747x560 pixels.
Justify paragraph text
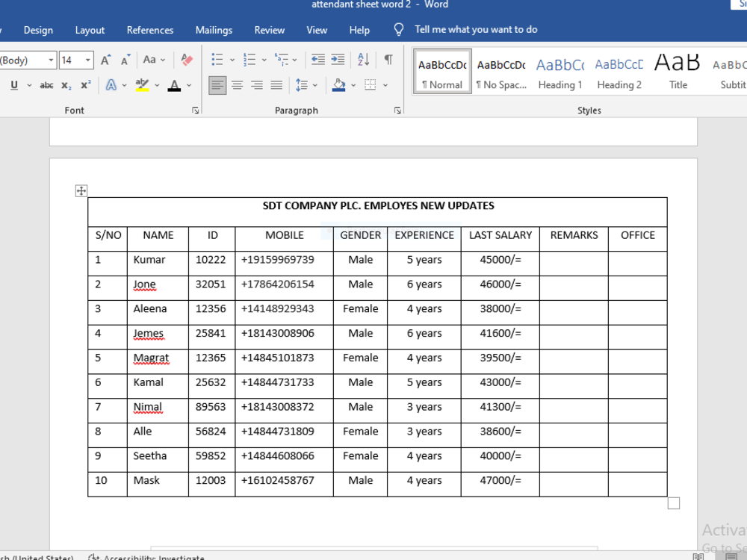(x=276, y=85)
